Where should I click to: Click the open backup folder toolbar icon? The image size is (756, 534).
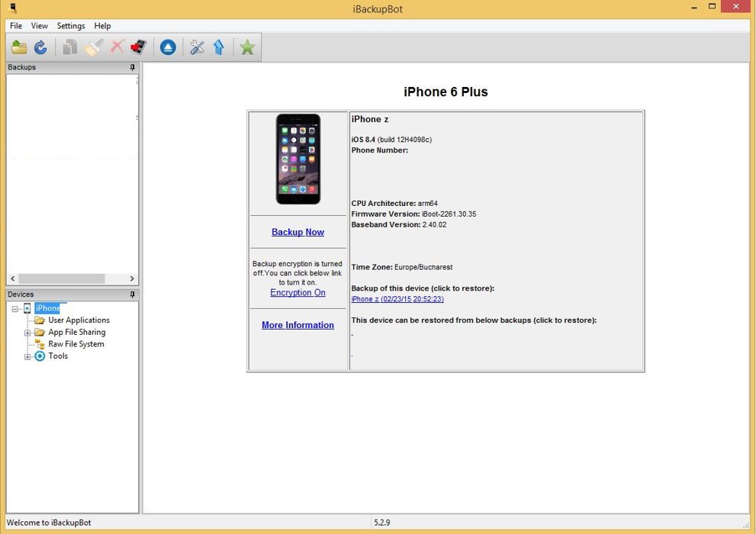(19, 47)
